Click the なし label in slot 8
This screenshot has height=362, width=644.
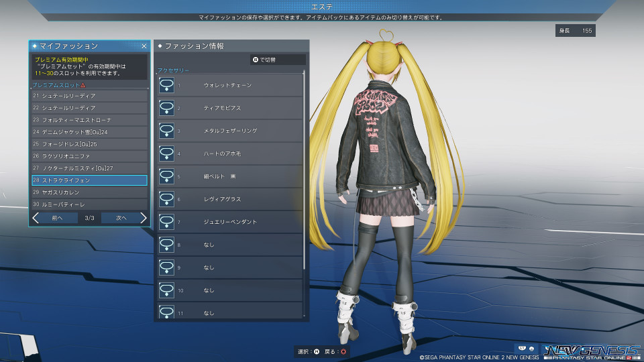[x=209, y=245]
